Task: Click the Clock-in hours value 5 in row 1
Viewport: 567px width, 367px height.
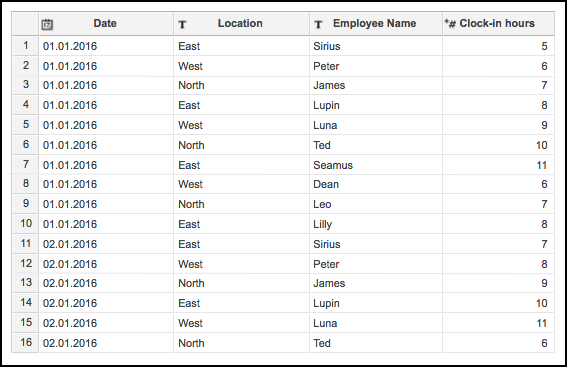Action: click(499, 46)
